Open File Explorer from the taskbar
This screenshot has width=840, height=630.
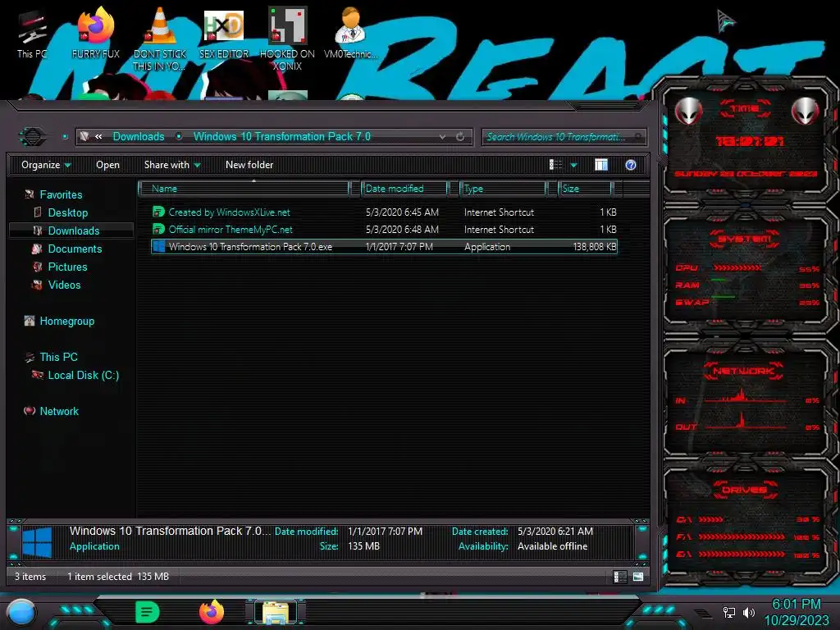tap(276, 612)
